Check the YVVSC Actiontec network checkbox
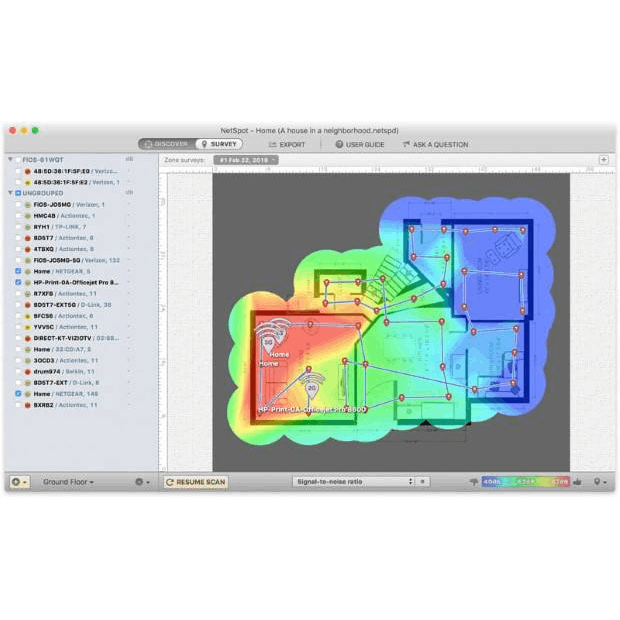This screenshot has height=620, width=620. pos(18,327)
